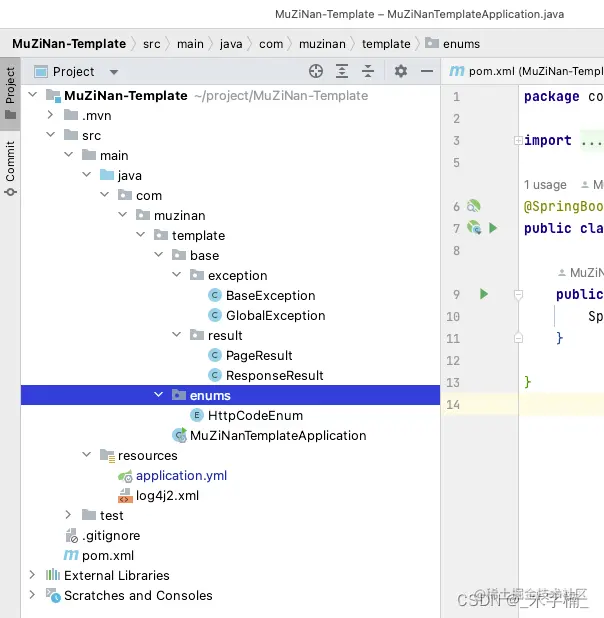This screenshot has height=618, width=604.
Task: Unfold the import block on line 3
Action: click(518, 140)
